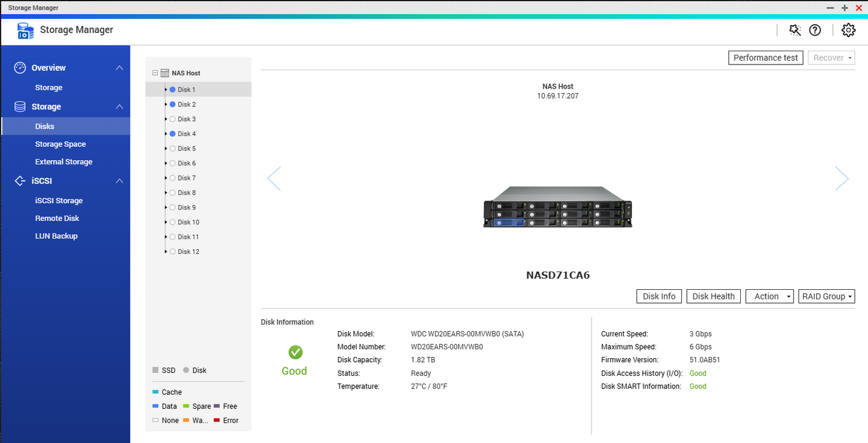
Task: Click the Storage Manager logo icon
Action: [25, 30]
